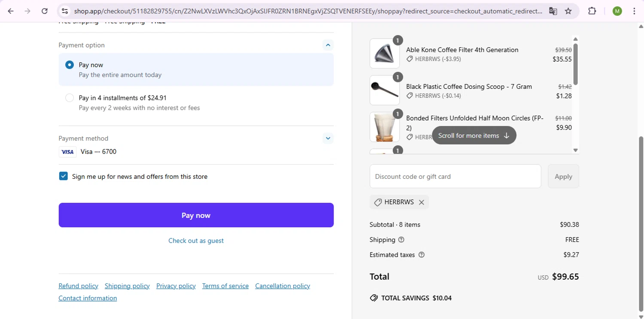The height and width of the screenshot is (319, 644).
Task: Uncheck sign me up for news checkbox
Action: pos(64,176)
